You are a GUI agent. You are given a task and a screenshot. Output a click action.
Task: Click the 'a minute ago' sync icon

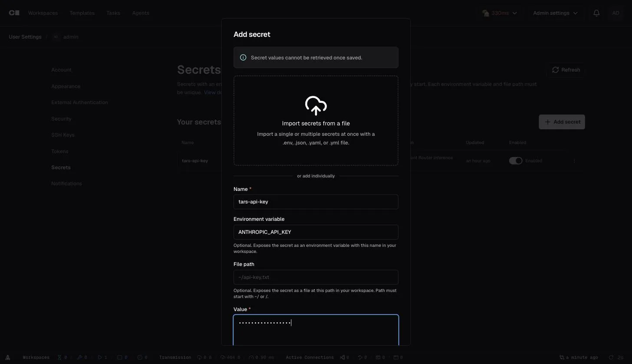tap(562, 357)
